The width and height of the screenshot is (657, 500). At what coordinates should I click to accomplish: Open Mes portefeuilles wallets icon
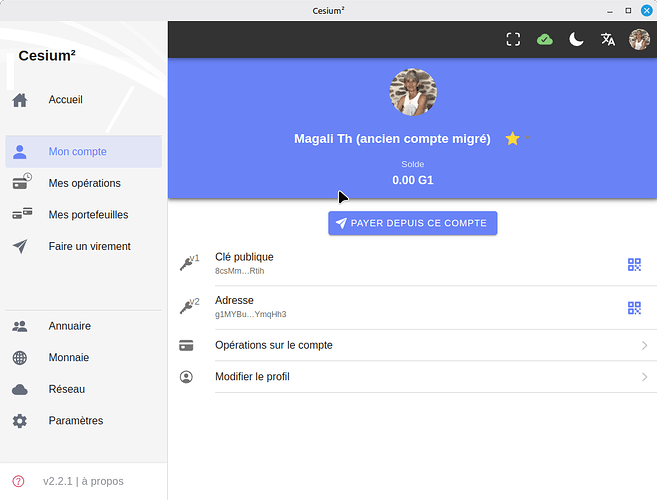pyautogui.click(x=22, y=213)
